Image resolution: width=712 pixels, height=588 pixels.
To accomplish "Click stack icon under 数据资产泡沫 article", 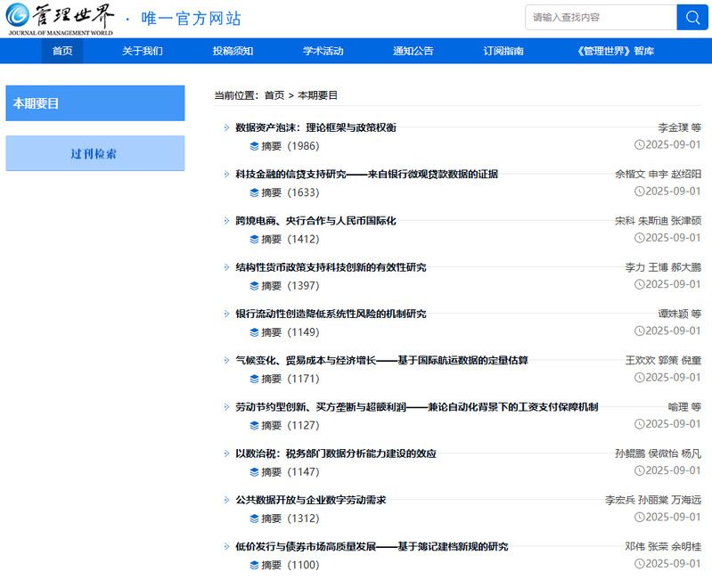I will 254,146.
